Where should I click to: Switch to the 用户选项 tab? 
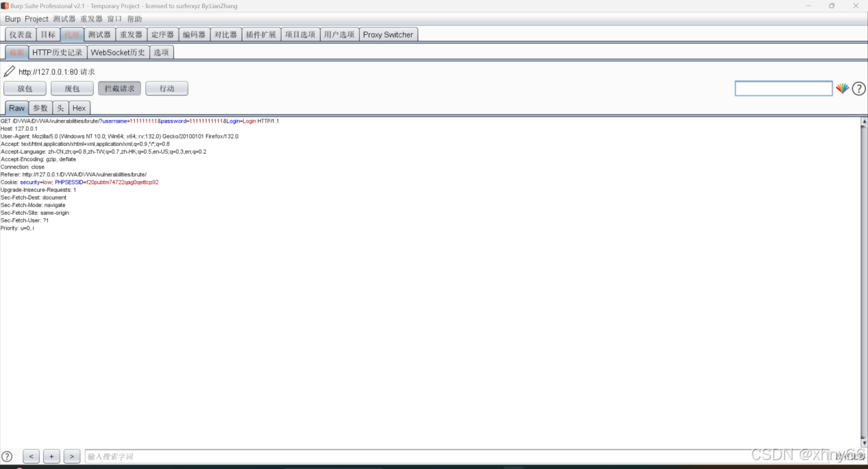[339, 35]
